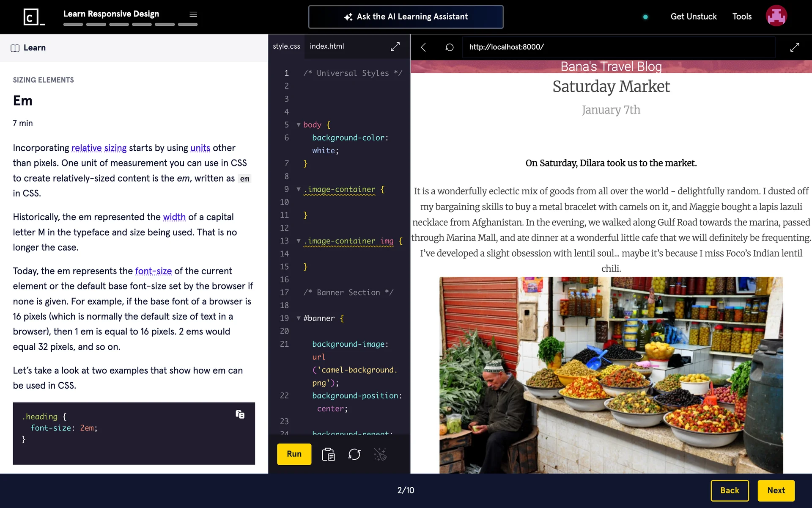Select the style.css tab
This screenshot has width=812, height=508.
[286, 46]
